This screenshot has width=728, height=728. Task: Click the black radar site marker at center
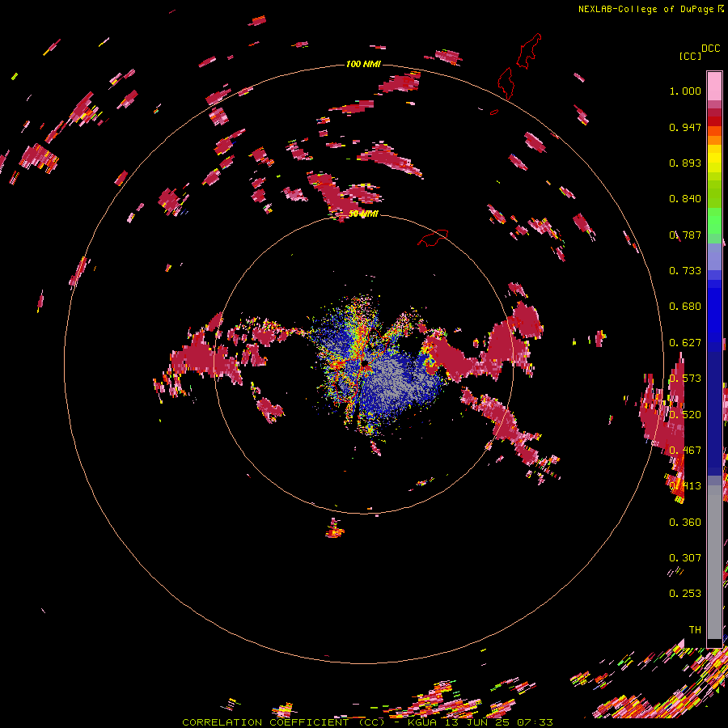tap(366, 362)
